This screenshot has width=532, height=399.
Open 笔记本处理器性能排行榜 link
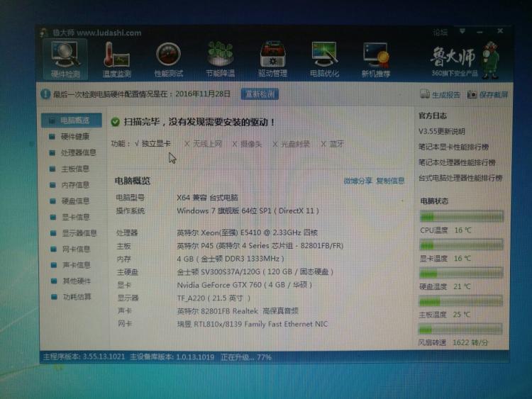point(457,163)
